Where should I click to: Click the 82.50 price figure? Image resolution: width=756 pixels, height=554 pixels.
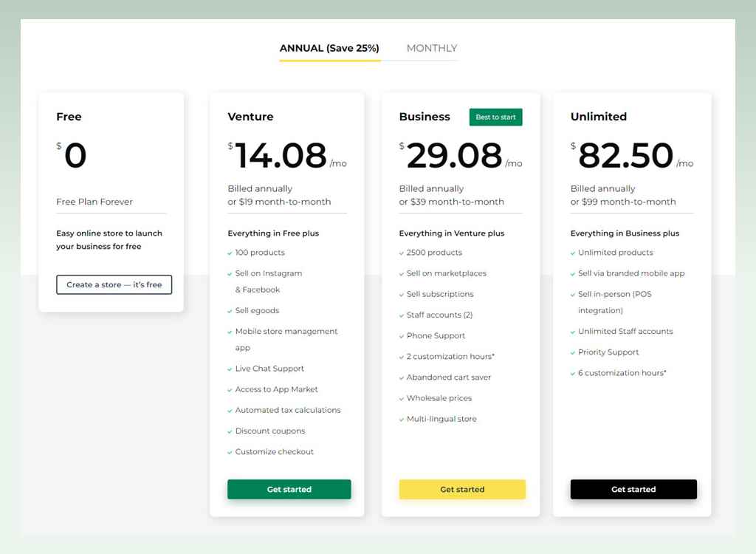[x=625, y=155]
